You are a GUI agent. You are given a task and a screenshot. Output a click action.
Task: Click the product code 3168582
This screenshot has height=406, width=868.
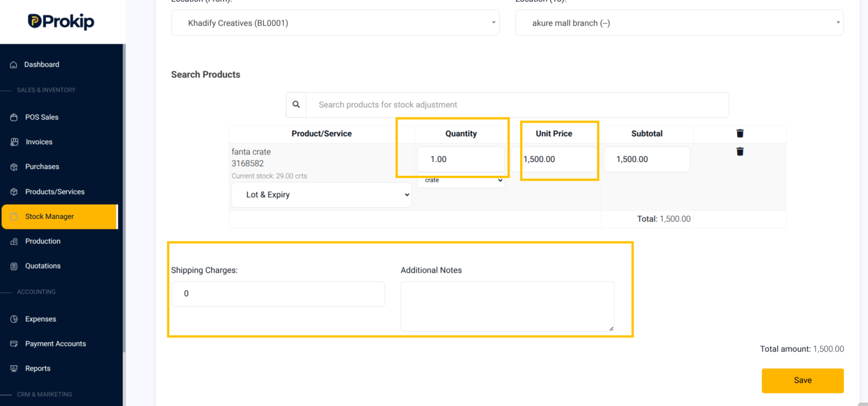(x=248, y=164)
